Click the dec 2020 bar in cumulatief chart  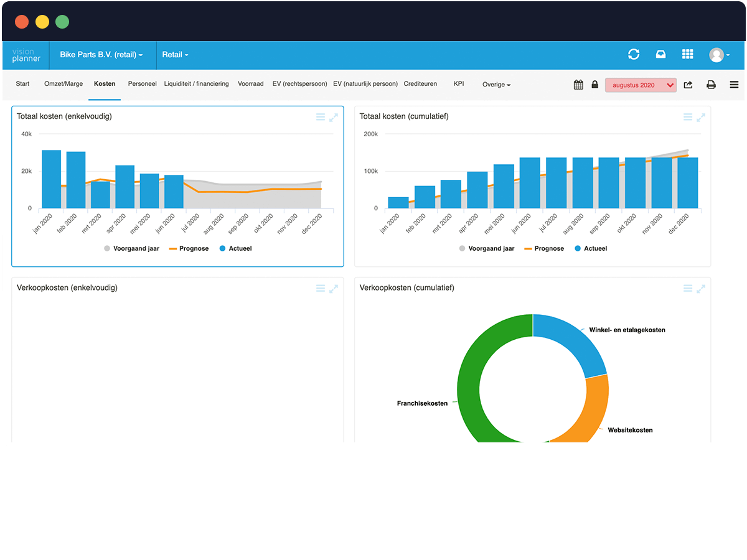point(687,183)
